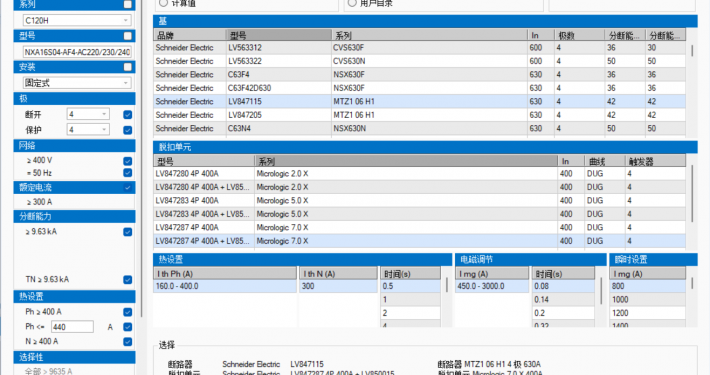Uncheck the 断开 poles checkbox
The height and width of the screenshot is (375, 710).
(x=128, y=115)
